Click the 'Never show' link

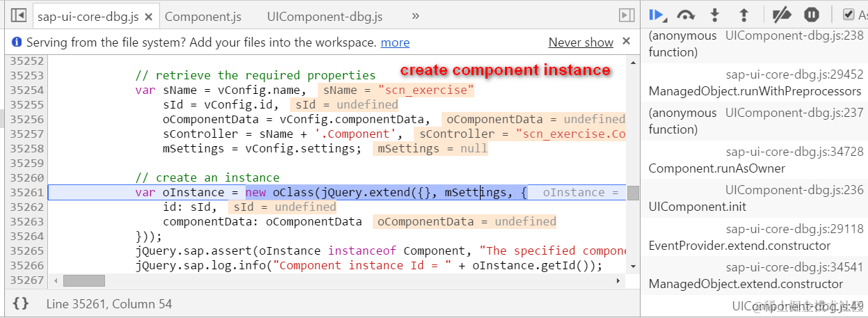coord(581,42)
